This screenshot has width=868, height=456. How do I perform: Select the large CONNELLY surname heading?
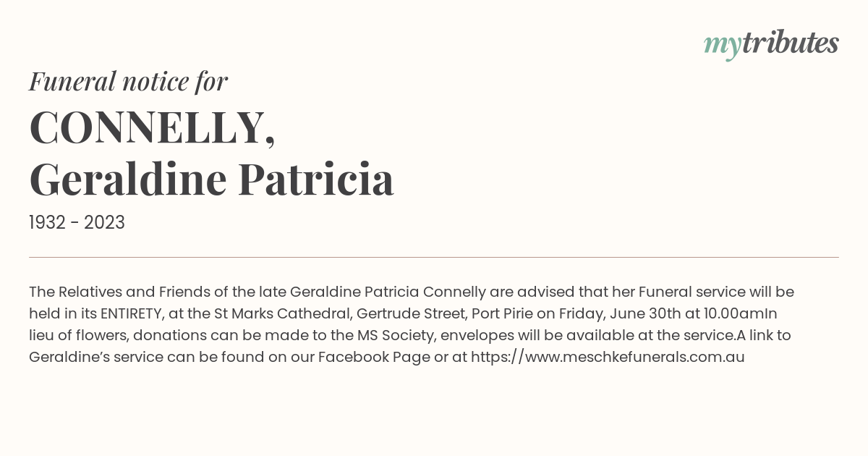[x=152, y=127]
